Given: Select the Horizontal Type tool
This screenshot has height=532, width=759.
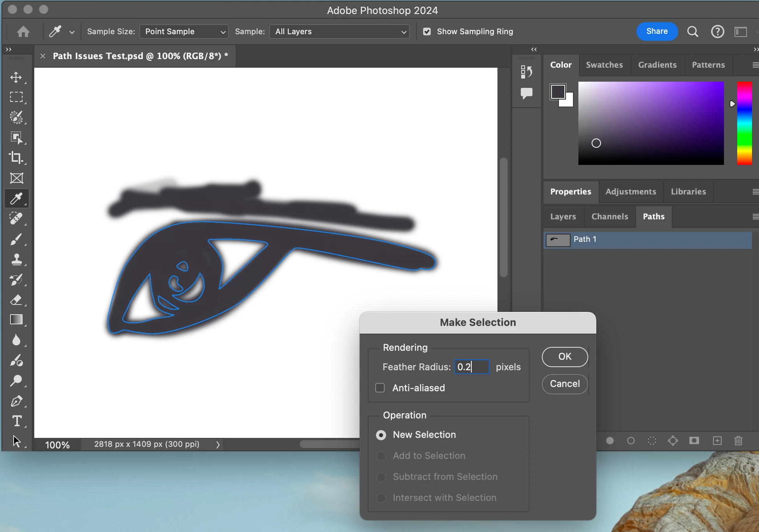Looking at the screenshot, I should (x=16, y=421).
